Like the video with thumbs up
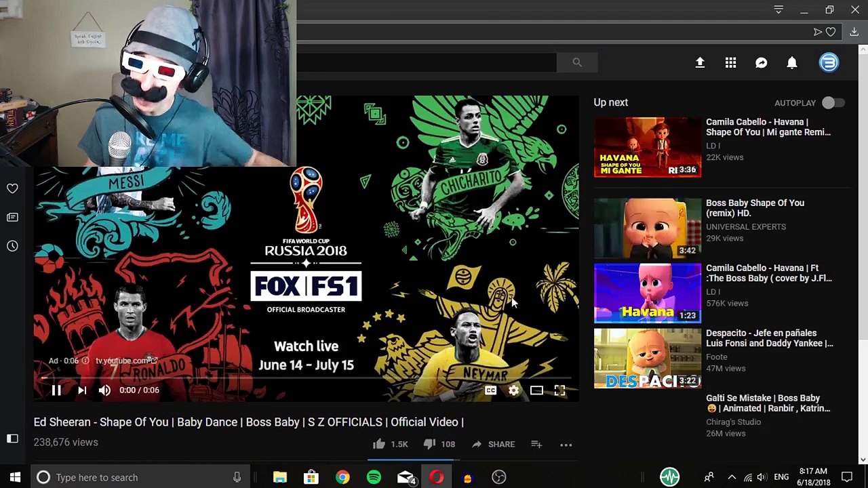 click(x=379, y=444)
